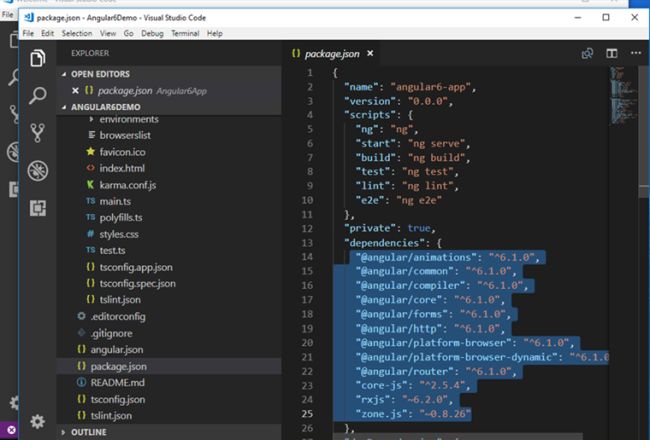This screenshot has width=650, height=440.
Task: Open the Terminal menu
Action: [185, 33]
